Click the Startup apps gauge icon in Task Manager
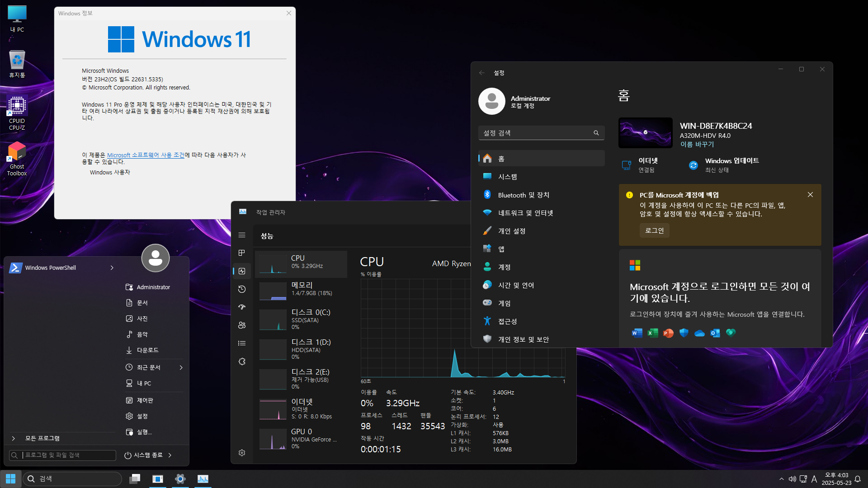Viewport: 868px width, 488px height. click(242, 307)
